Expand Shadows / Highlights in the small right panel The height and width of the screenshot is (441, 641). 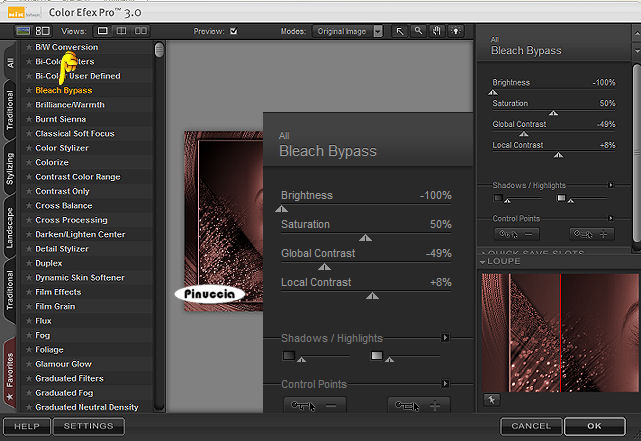point(611,185)
